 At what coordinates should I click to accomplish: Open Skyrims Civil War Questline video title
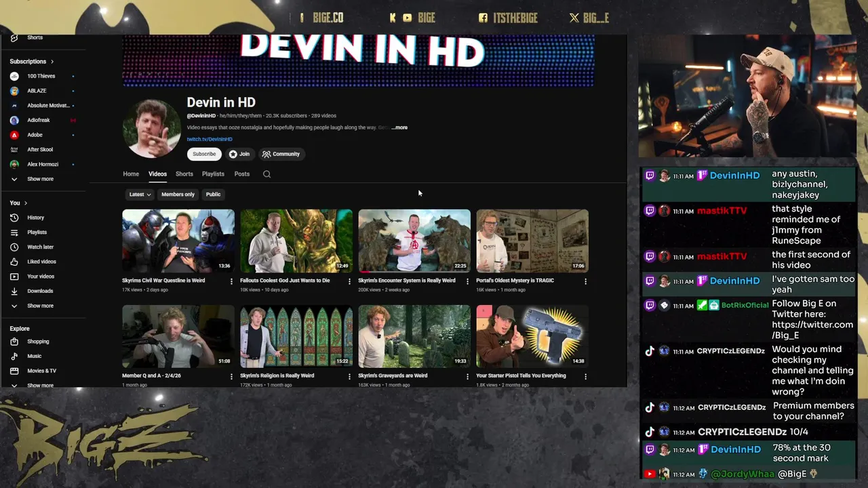tap(163, 281)
